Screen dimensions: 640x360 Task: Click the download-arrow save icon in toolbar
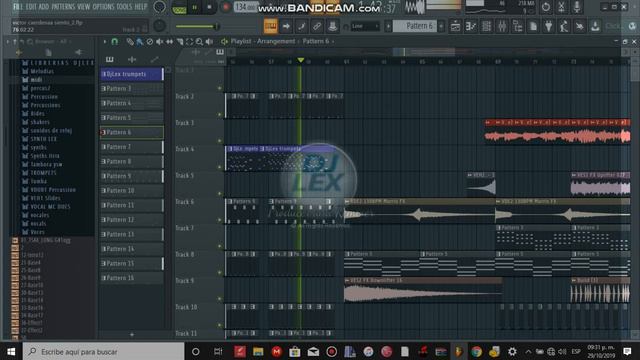[595, 27]
